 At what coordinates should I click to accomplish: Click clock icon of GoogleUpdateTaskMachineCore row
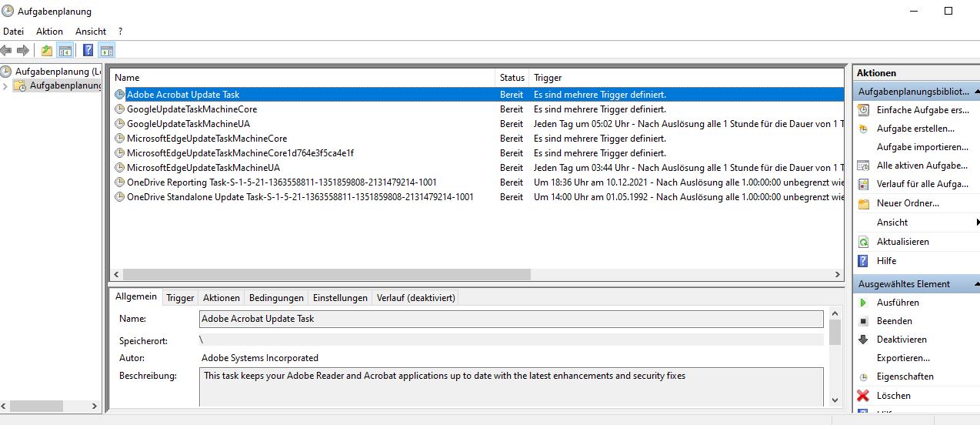[x=119, y=109]
